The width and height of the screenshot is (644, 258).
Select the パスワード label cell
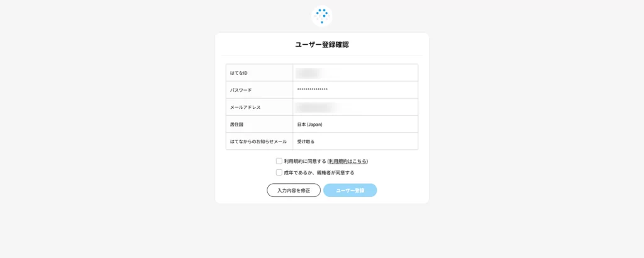(x=260, y=90)
